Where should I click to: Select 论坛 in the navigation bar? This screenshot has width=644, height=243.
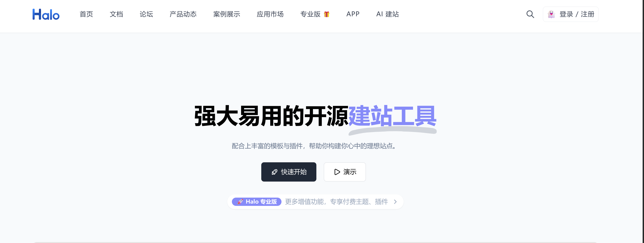[146, 14]
